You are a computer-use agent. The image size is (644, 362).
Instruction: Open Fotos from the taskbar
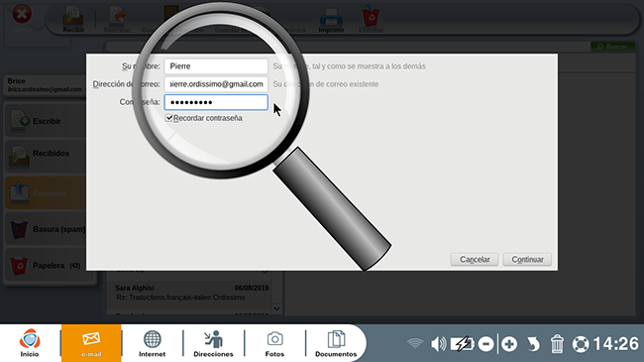pyautogui.click(x=274, y=343)
